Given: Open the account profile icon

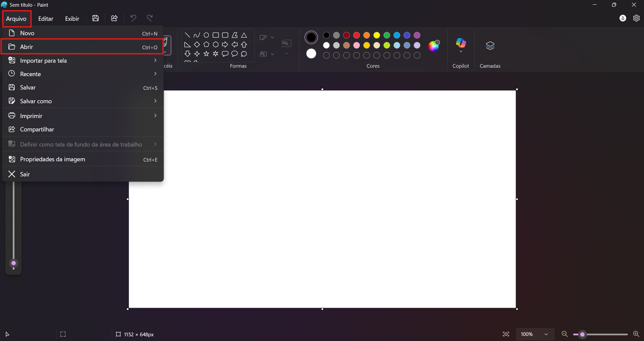Looking at the screenshot, I should tap(623, 18).
